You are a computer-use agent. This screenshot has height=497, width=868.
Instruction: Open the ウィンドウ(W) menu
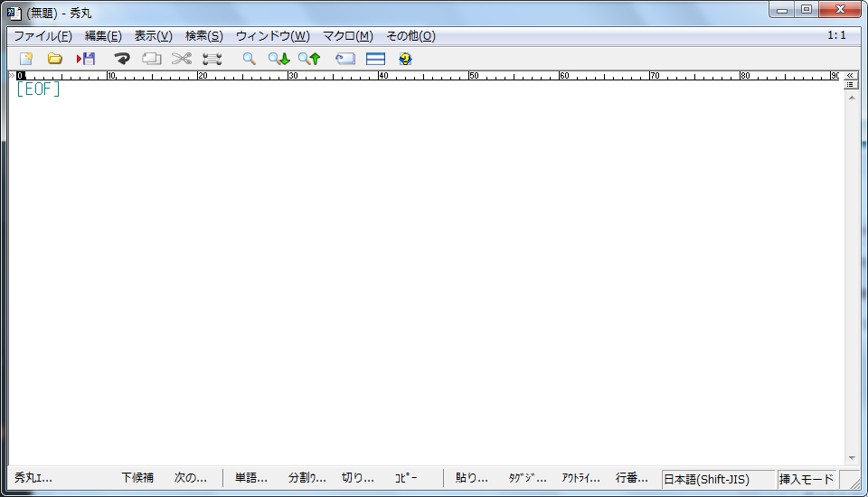point(272,36)
